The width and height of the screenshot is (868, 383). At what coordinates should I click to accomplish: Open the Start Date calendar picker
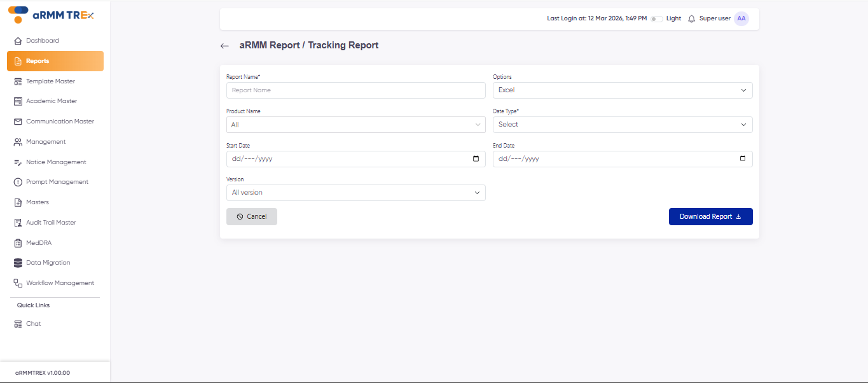tap(476, 158)
